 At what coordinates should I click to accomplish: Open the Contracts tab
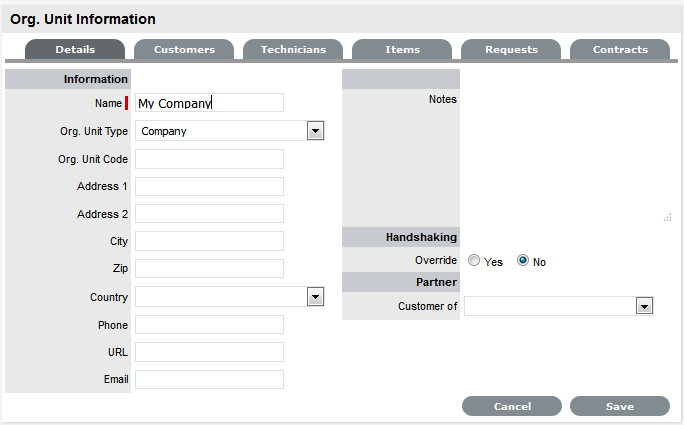click(620, 49)
